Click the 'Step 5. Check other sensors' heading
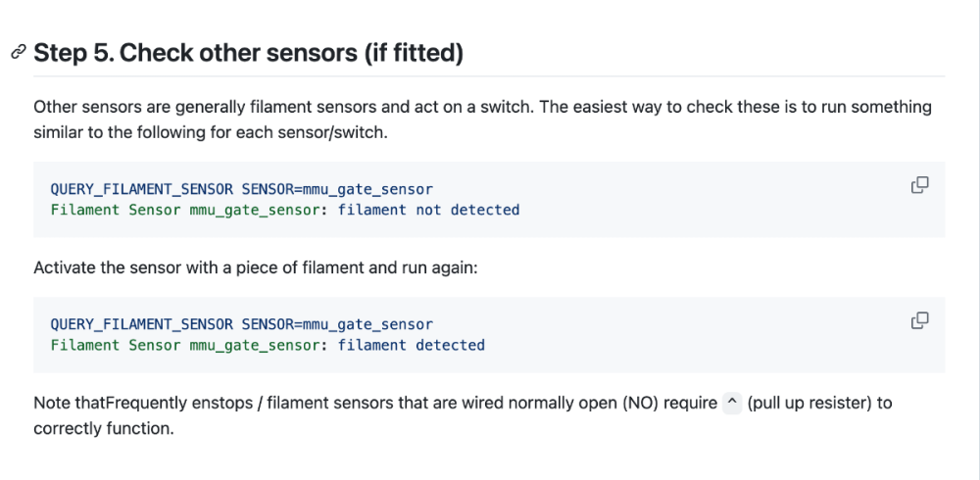The height and width of the screenshot is (480, 980). (248, 53)
